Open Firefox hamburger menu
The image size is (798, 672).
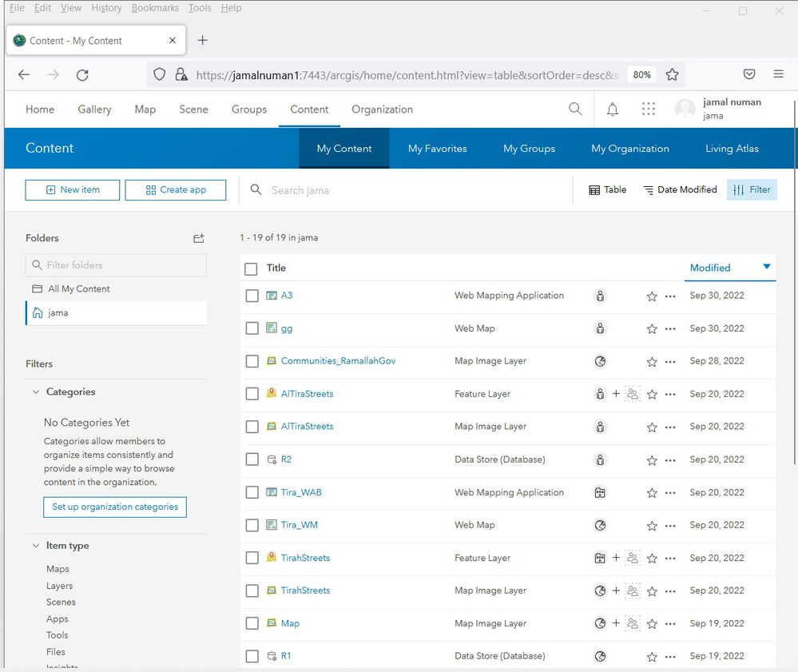[x=778, y=74]
